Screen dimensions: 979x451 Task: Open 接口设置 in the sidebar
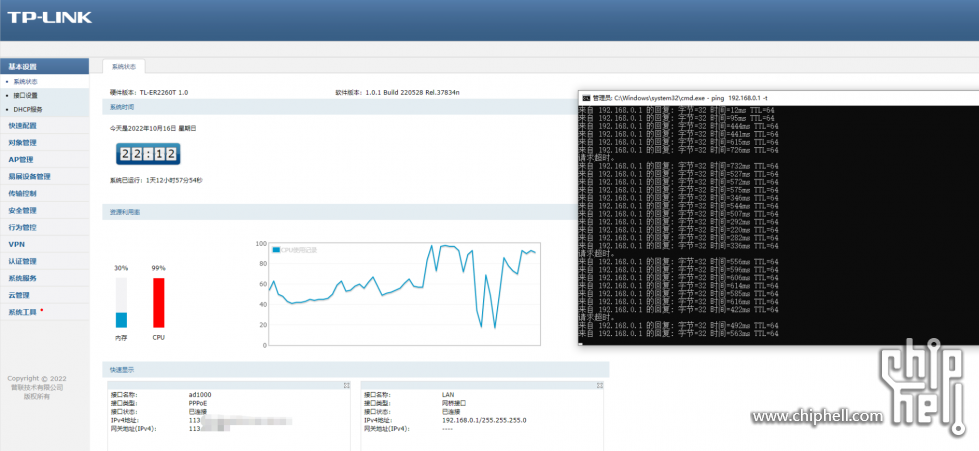(26, 96)
